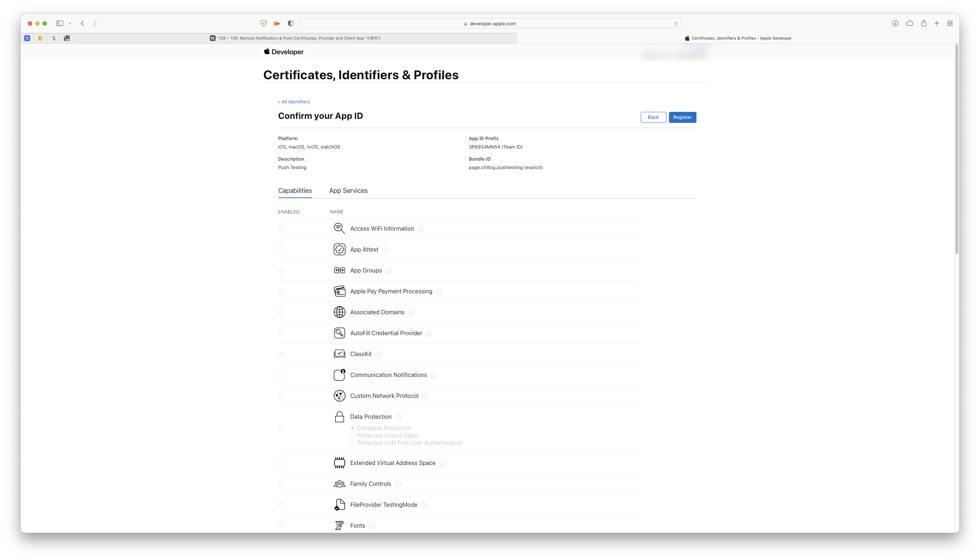
Task: Click the info icon next to App Attest
Action: coord(385,250)
